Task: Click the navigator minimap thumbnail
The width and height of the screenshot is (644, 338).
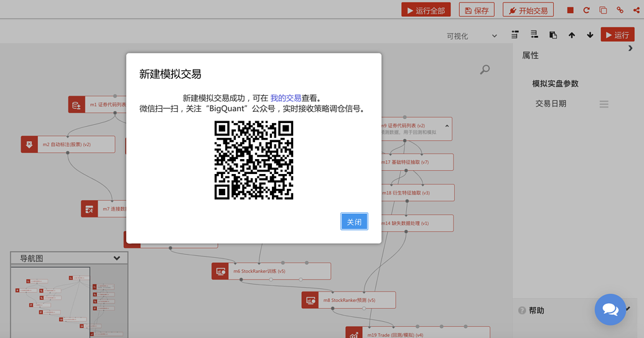Action: (69, 302)
